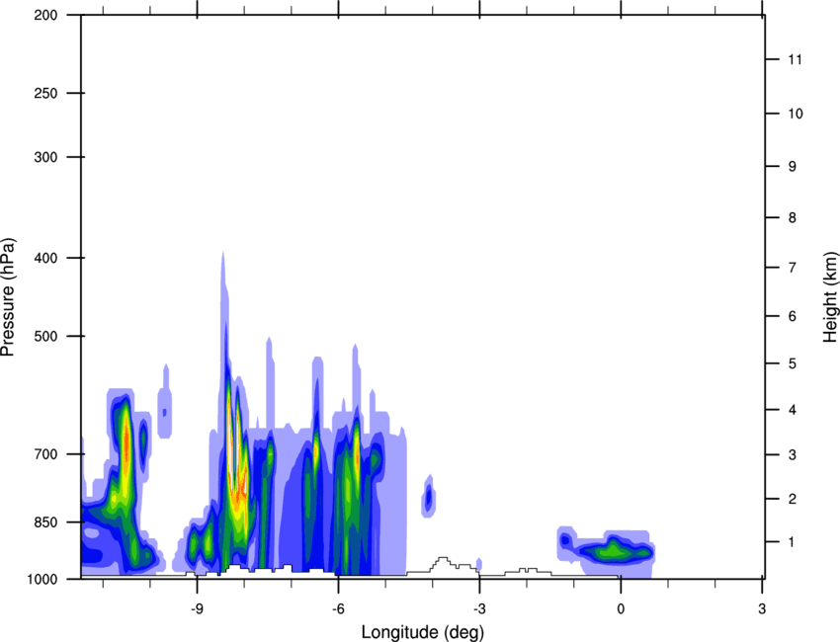Pick the 7 km height label
Viewport: 840px width, 642px height.
pyautogui.click(x=792, y=268)
